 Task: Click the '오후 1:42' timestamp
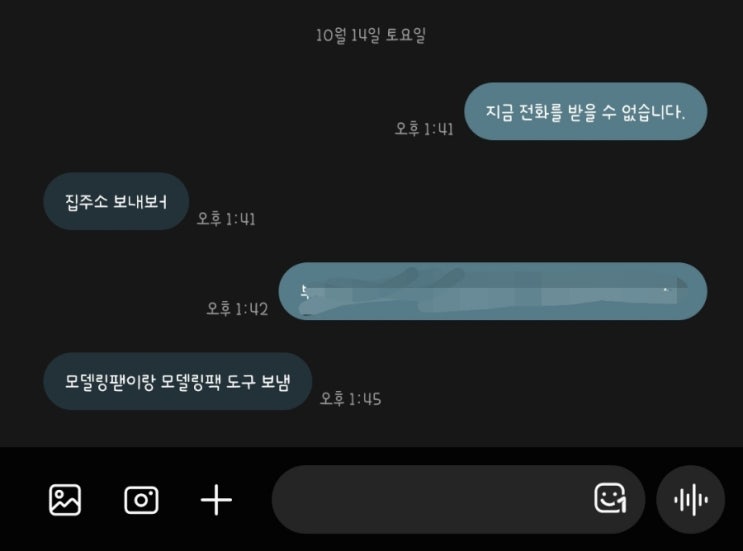237,309
